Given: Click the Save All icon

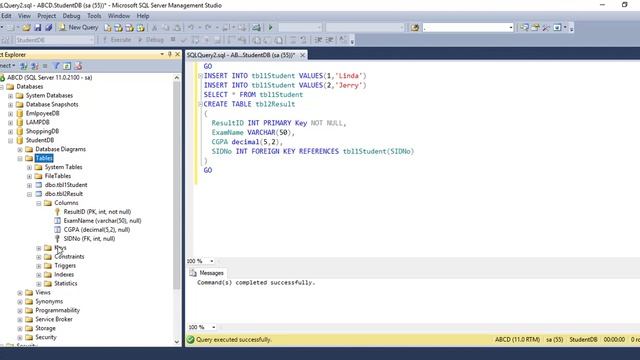Looking at the screenshot, I should [x=48, y=28].
